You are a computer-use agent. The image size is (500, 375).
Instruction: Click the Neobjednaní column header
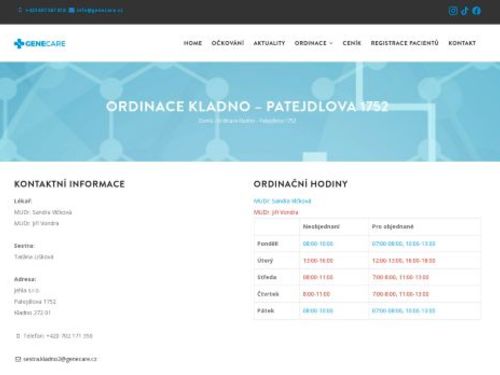click(x=321, y=227)
